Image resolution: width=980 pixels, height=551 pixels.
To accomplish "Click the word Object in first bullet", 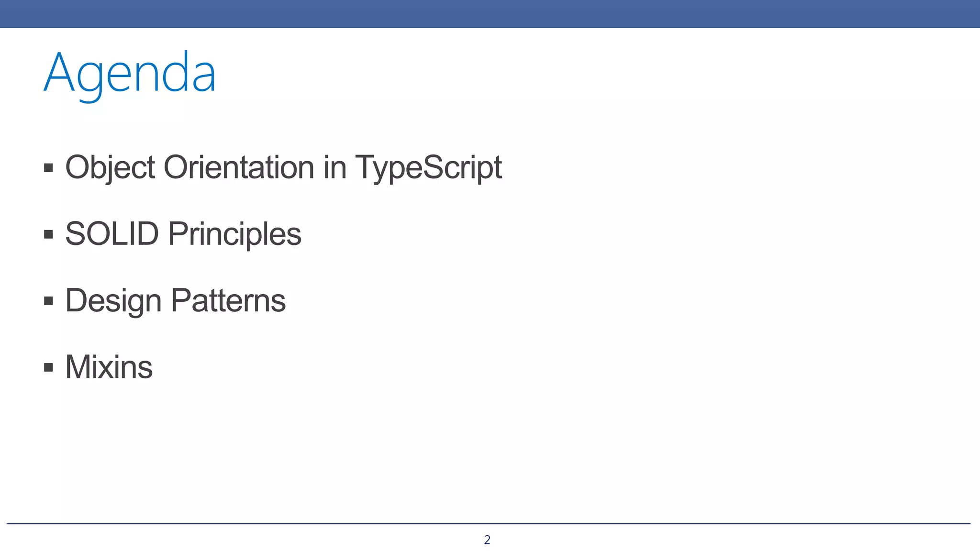I will click(x=110, y=168).
